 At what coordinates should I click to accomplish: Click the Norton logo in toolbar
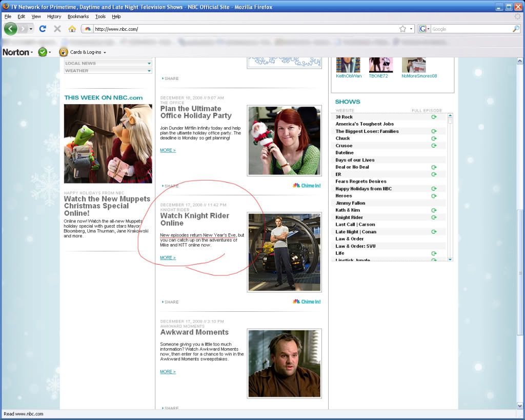[15, 52]
